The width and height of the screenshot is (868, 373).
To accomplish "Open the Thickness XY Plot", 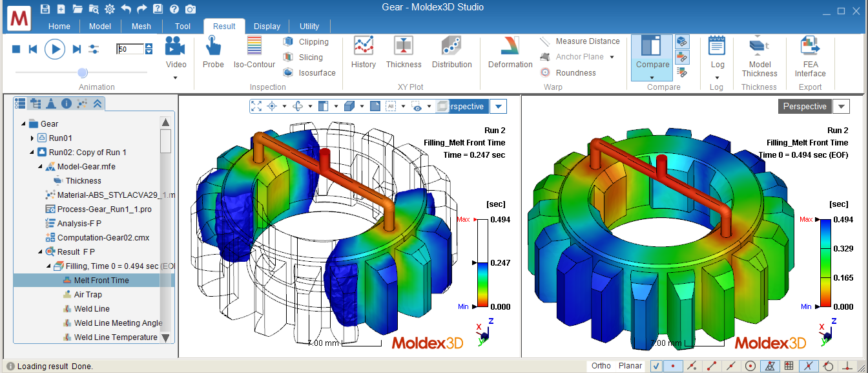I will pyautogui.click(x=403, y=52).
